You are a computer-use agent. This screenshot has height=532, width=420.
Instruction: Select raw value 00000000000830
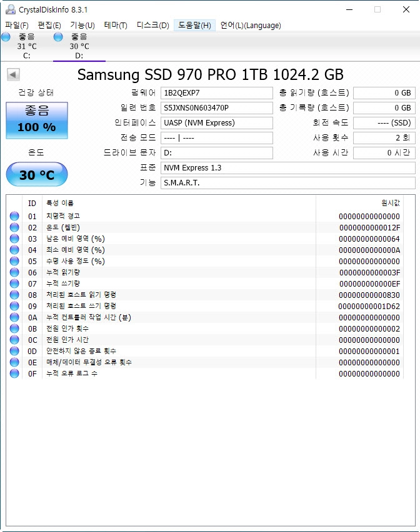(369, 295)
